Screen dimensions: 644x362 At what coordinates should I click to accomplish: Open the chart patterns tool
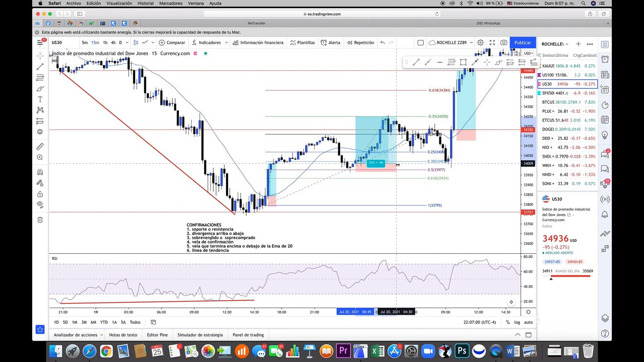[x=40, y=110]
